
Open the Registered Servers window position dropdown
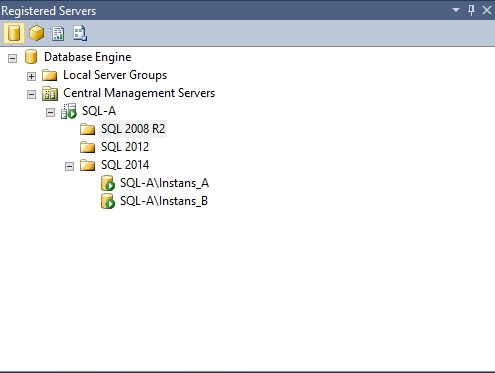pyautogui.click(x=456, y=10)
